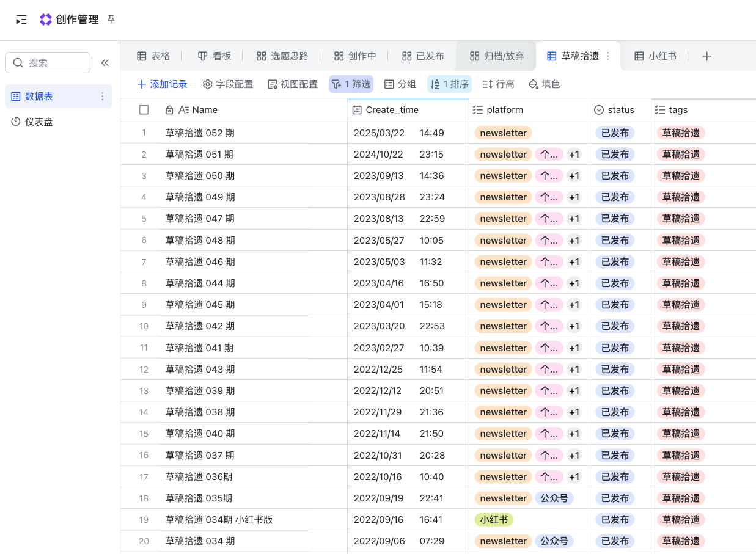This screenshot has height=554, width=756.
Task: Open the 填色 fill color tool
Action: click(x=544, y=84)
